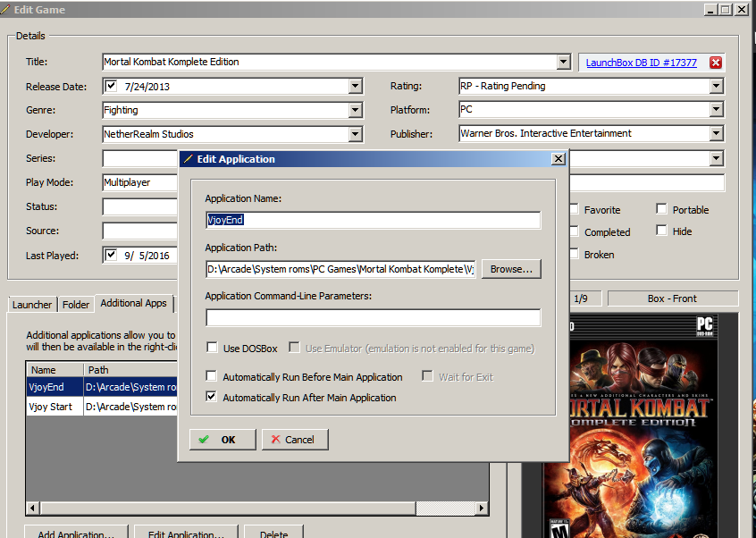This screenshot has height=538, width=756.
Task: Click the Add Application... button
Action: pyautogui.click(x=76, y=532)
